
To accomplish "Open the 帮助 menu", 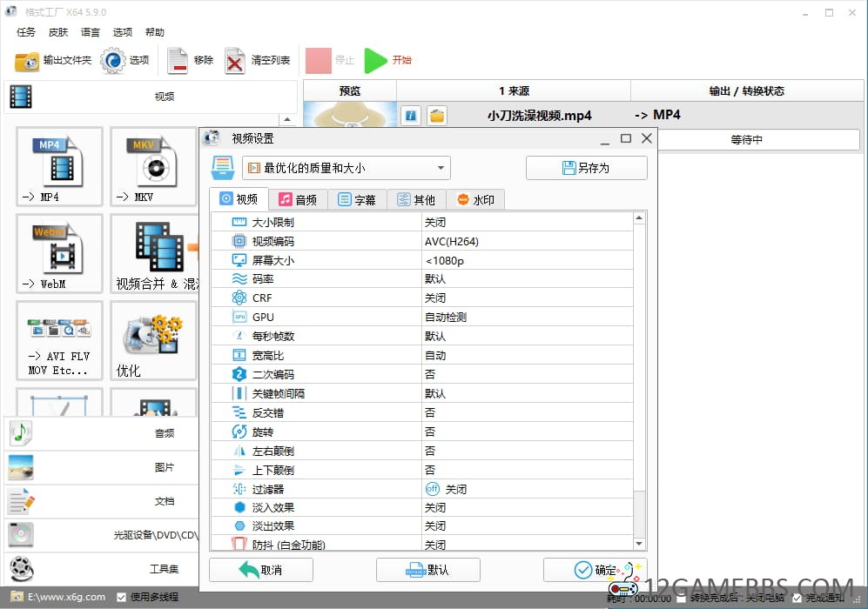I will point(155,32).
